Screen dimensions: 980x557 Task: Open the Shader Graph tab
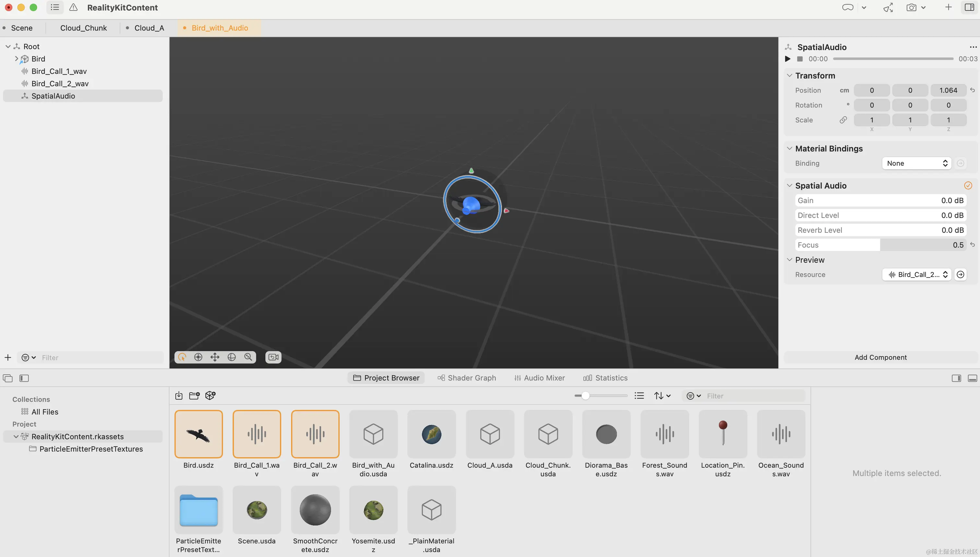(x=467, y=378)
